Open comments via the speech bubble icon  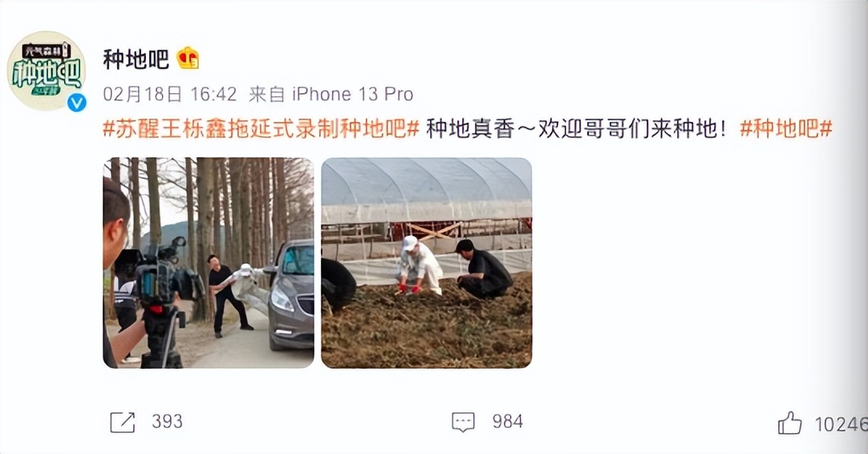463,422
